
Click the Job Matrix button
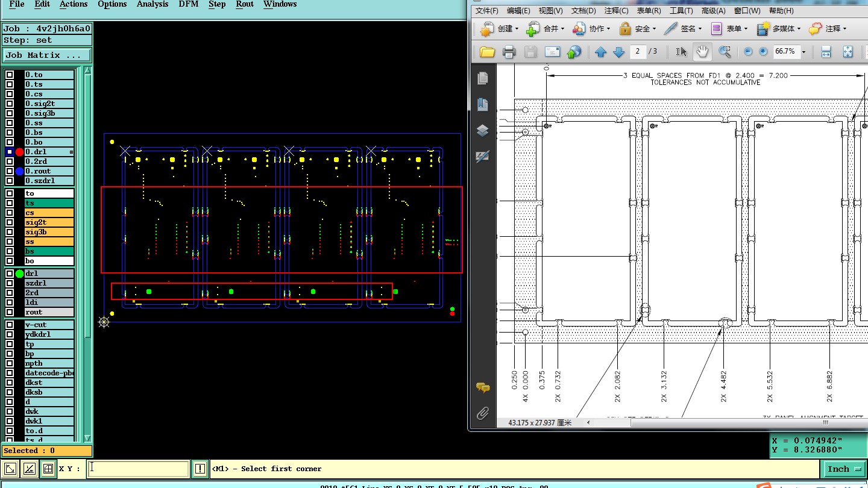(x=47, y=55)
